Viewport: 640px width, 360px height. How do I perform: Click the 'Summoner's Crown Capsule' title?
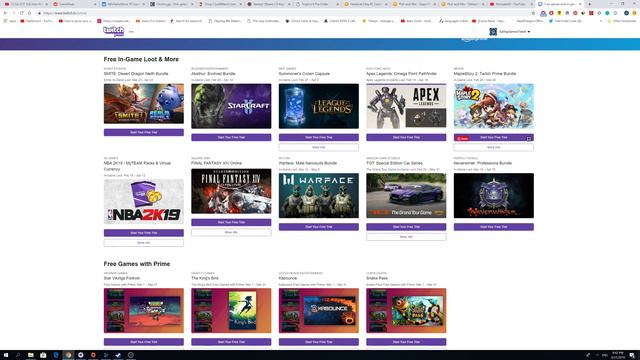(x=304, y=74)
